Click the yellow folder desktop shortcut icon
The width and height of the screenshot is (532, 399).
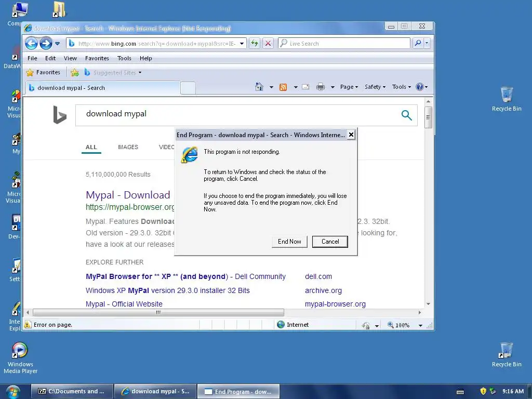(59, 9)
